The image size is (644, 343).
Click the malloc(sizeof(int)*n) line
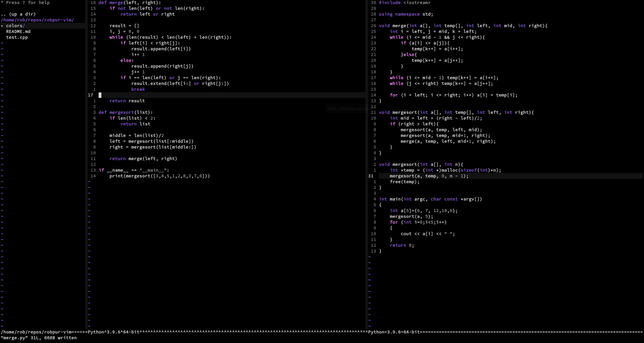click(446, 170)
